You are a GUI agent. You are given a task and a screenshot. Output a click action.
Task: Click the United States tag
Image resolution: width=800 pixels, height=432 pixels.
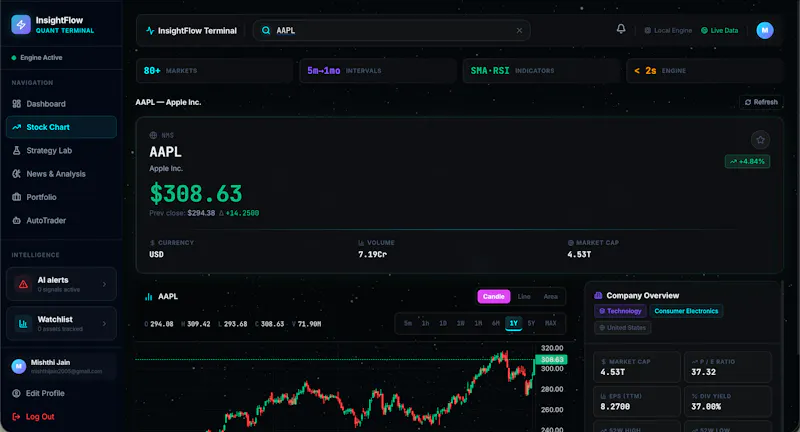622,327
